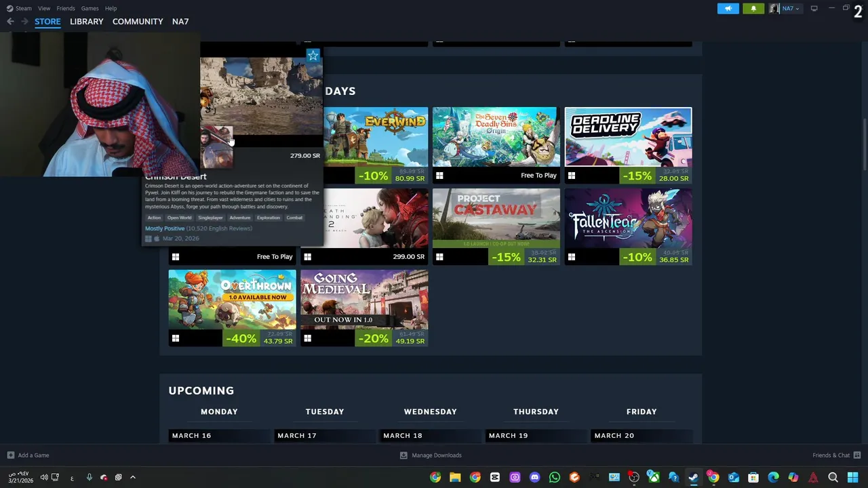Click Deadline Delivery's -15% discount badge

tap(638, 176)
